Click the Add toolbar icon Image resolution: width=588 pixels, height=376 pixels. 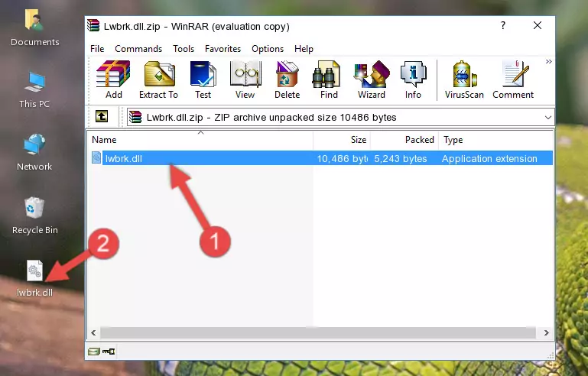pos(113,79)
